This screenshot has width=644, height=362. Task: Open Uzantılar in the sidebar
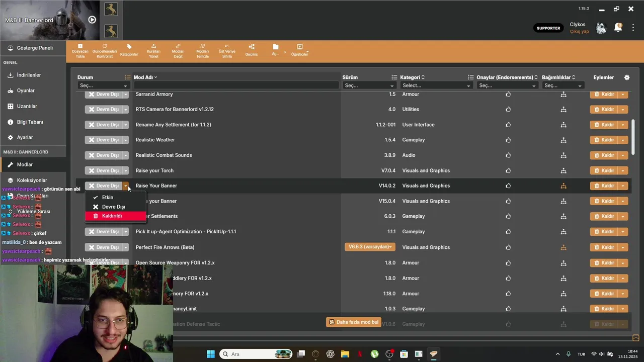[x=33, y=106]
